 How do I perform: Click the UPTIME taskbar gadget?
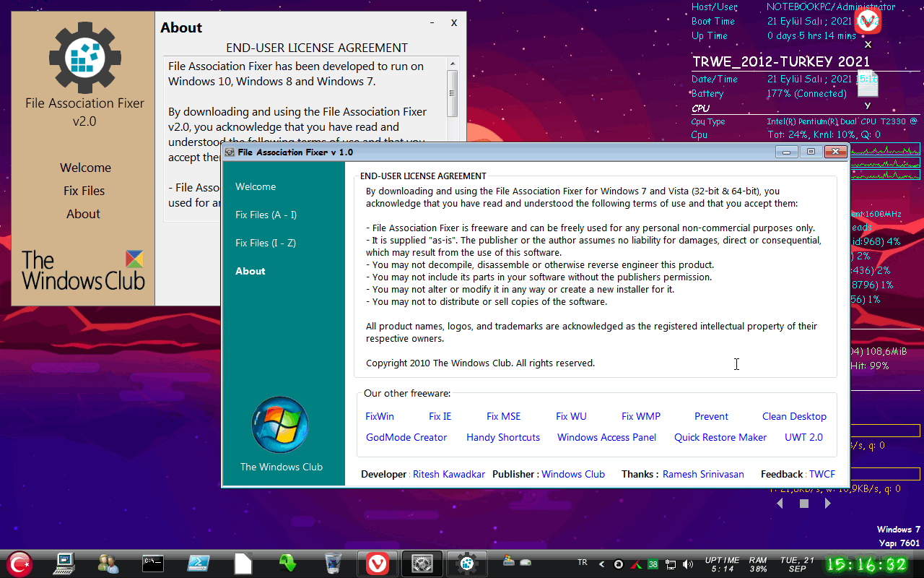[722, 564]
